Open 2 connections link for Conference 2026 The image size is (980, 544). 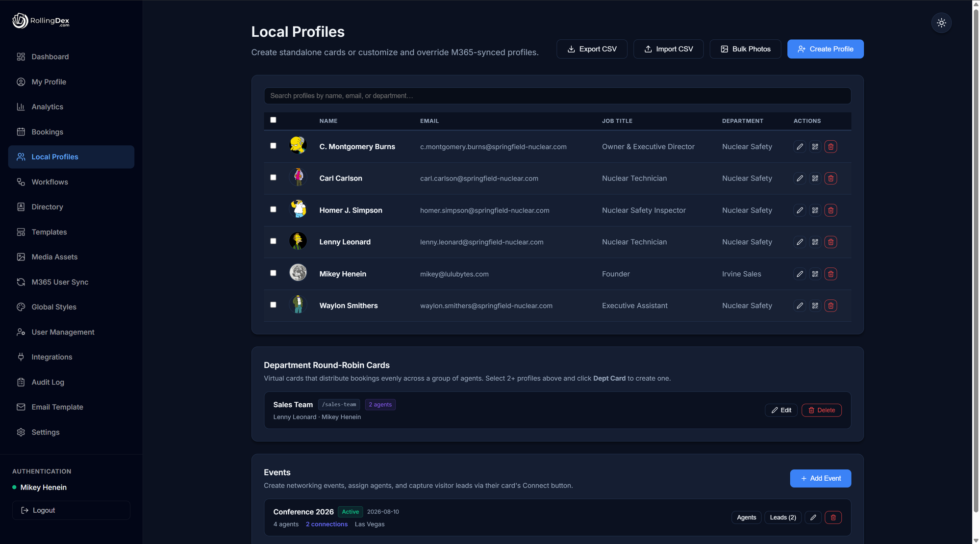pos(327,524)
